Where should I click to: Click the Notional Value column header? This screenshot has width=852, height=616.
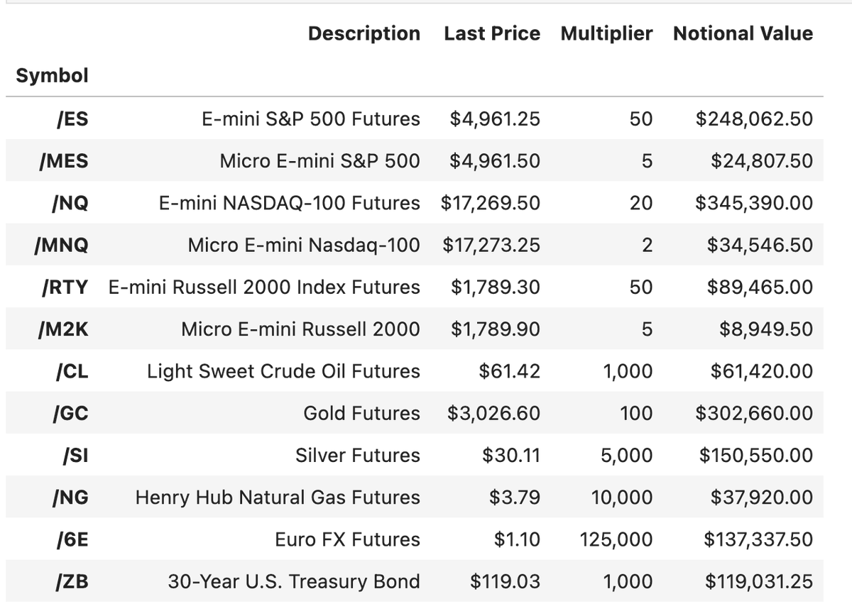[x=743, y=33]
